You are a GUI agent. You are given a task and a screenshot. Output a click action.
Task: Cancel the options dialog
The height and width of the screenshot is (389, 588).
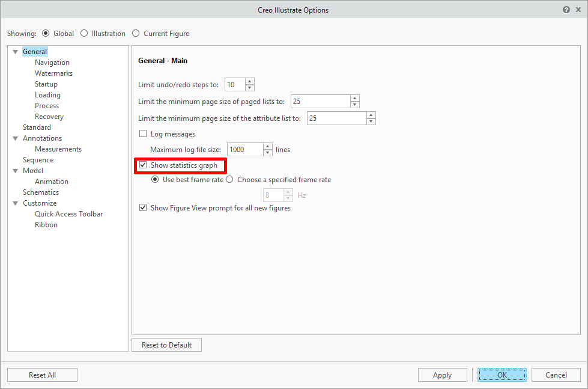(556, 375)
